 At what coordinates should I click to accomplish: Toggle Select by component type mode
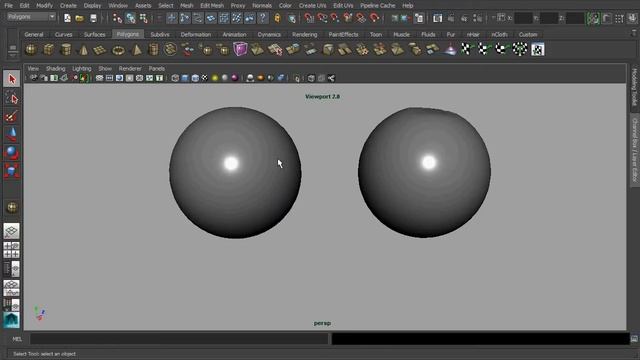point(144,18)
